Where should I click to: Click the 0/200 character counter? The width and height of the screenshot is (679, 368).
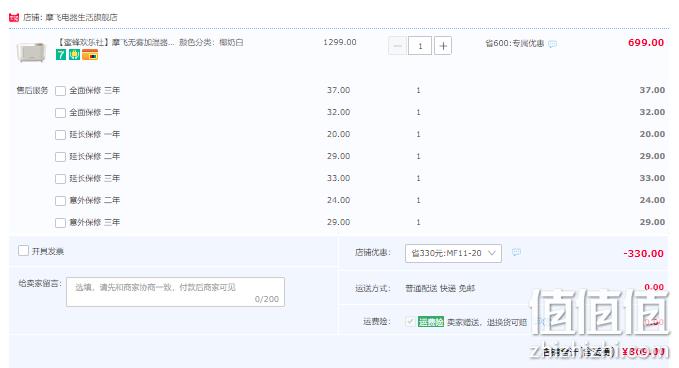click(267, 299)
